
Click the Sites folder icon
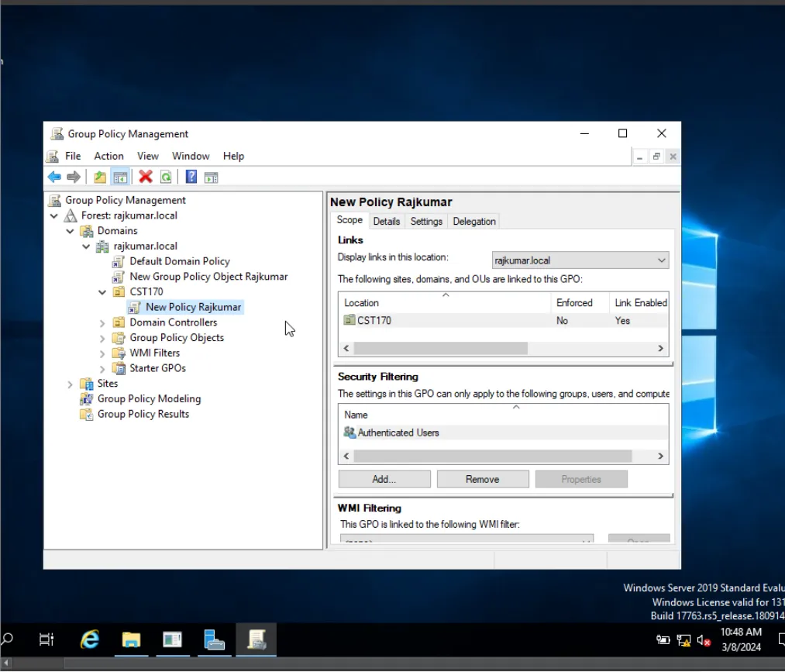click(87, 384)
